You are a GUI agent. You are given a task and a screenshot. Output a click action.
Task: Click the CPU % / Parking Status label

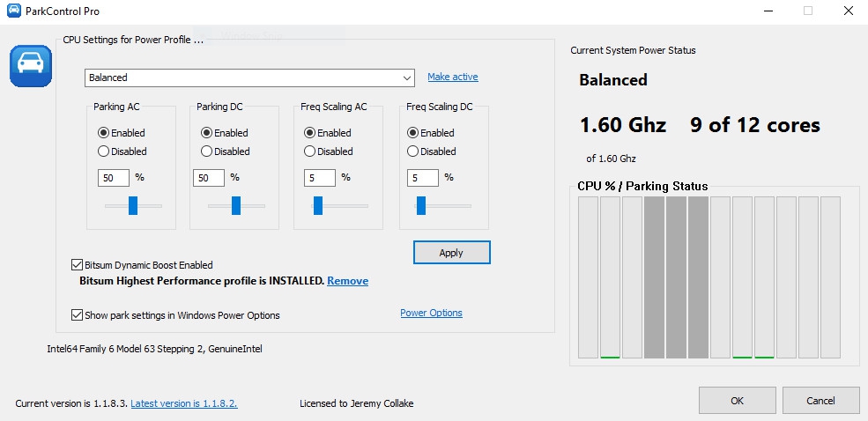[x=642, y=187]
